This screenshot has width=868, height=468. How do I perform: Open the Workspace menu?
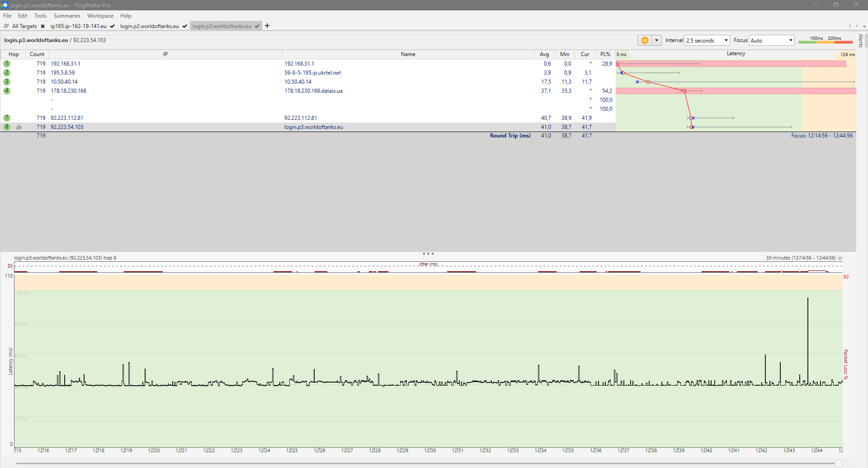(100, 16)
